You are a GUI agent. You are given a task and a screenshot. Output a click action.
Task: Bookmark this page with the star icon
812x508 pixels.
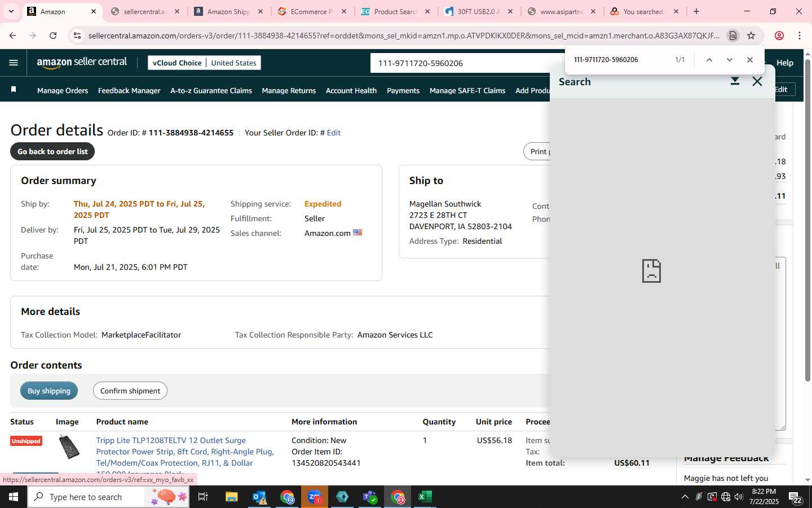tap(751, 36)
